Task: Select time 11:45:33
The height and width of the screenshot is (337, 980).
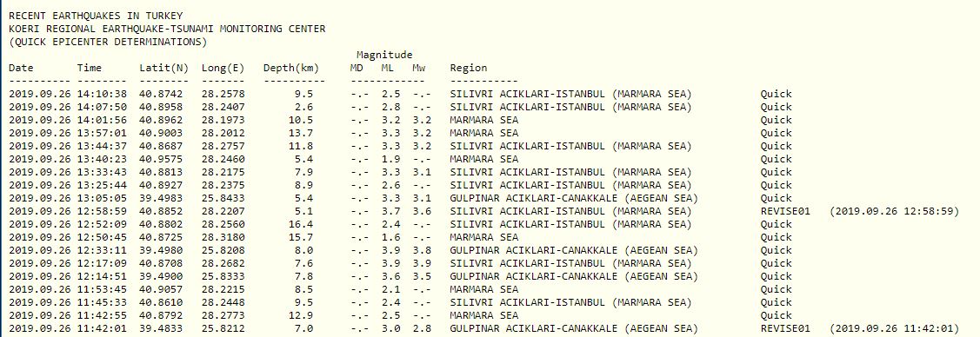Action: (x=102, y=302)
